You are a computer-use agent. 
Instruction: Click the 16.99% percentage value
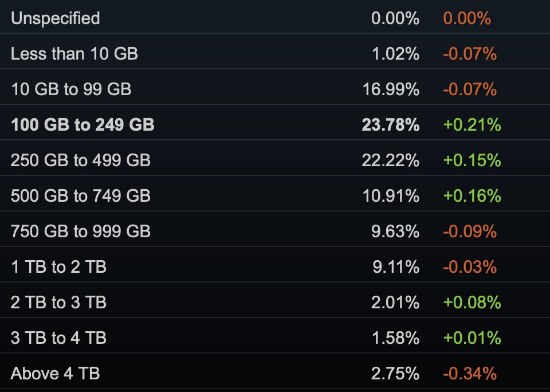(391, 89)
